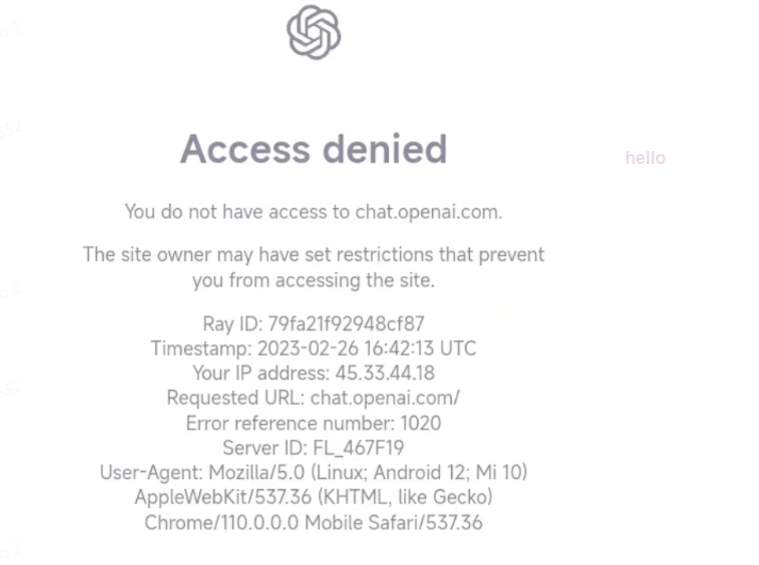Click the Server ID FL_467F19 line
Screen dimensions: 759x565
point(313,448)
